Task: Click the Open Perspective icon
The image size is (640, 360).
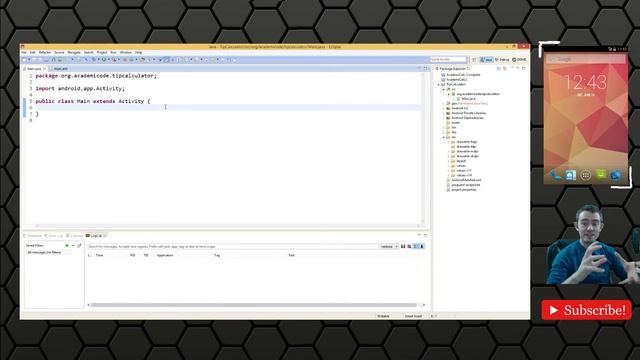Action: pos(474,60)
